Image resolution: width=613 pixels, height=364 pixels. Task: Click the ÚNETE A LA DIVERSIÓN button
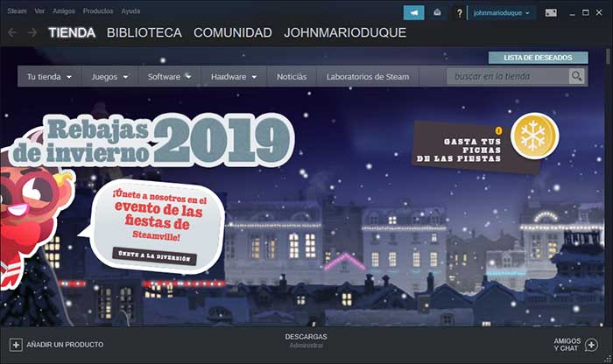[x=154, y=255]
